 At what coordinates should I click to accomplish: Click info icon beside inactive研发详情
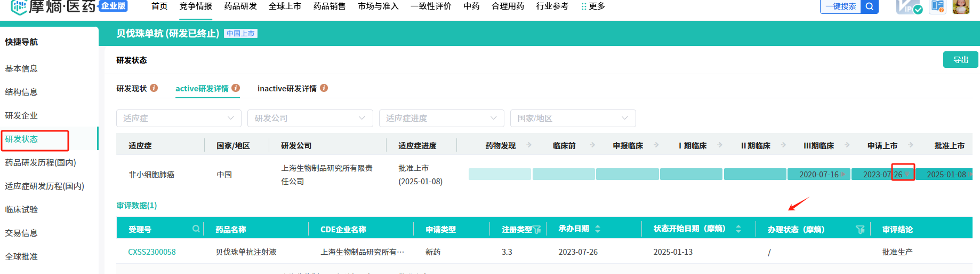click(x=324, y=88)
